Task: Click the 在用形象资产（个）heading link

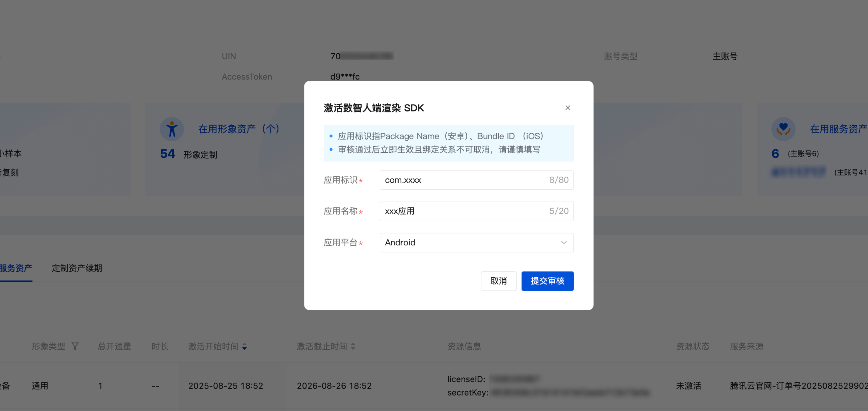Action: point(239,129)
